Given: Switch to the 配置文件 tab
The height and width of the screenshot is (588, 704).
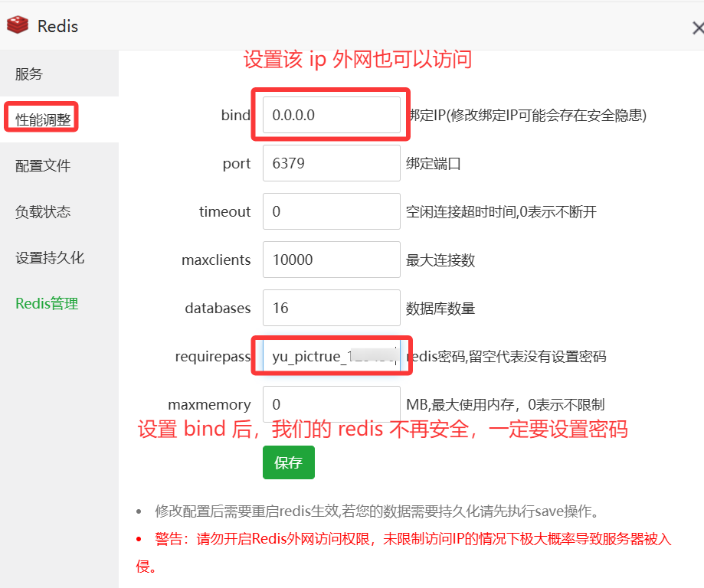Looking at the screenshot, I should [x=59, y=165].
